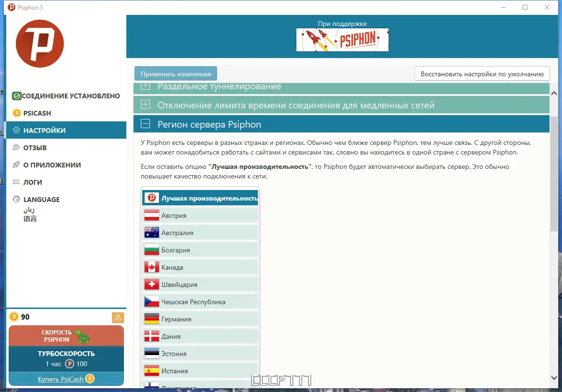Select Австралия as server region
This screenshot has width=562, height=392.
coord(200,233)
